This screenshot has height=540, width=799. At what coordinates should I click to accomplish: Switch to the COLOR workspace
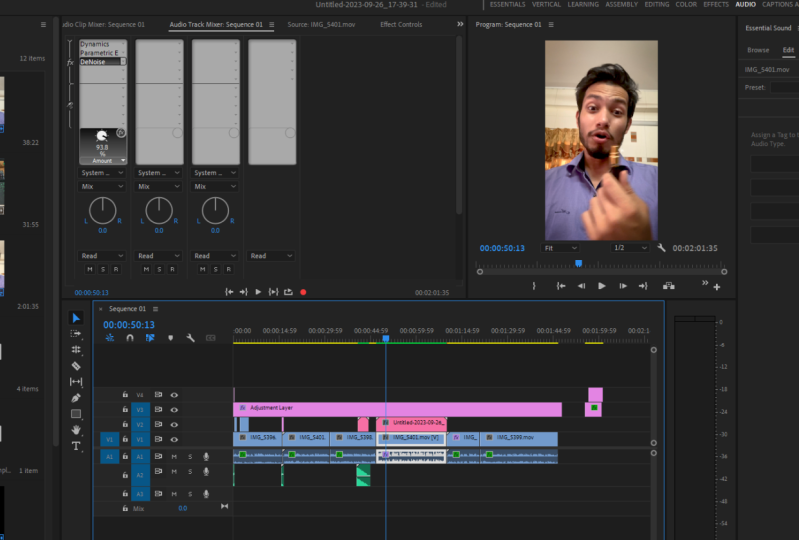pyautogui.click(x=686, y=5)
